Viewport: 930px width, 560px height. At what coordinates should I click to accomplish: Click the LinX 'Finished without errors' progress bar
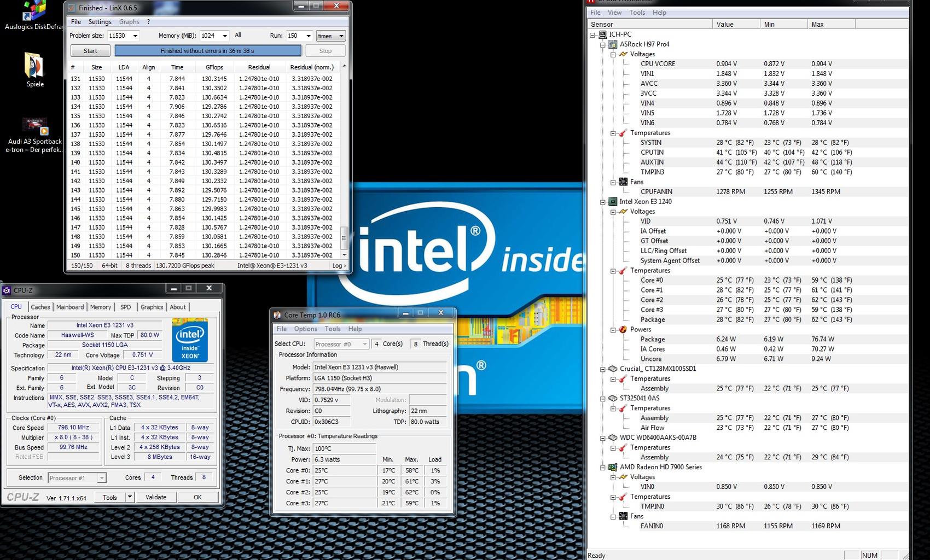tap(208, 51)
